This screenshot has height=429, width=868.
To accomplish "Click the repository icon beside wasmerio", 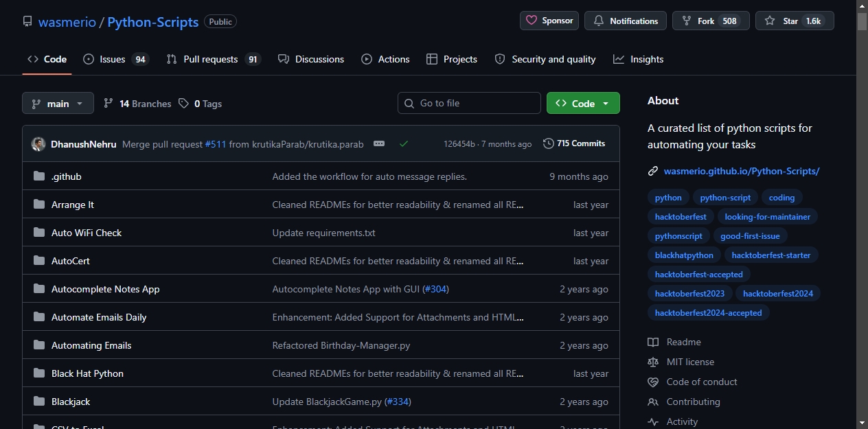I will (x=27, y=21).
